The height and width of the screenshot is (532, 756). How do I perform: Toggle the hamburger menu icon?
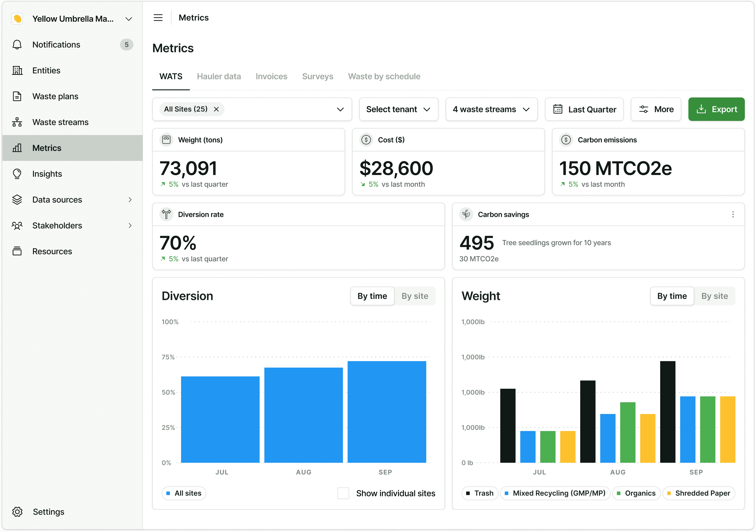click(x=158, y=18)
